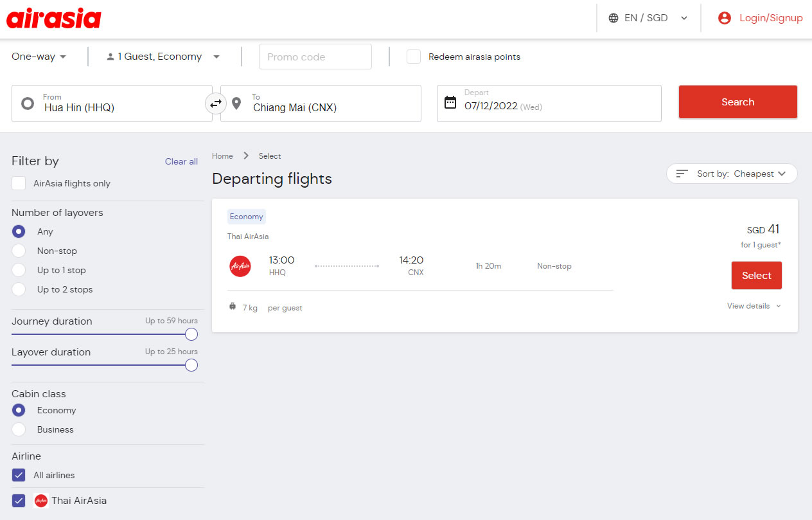Click Thai AirAsia logo in Airline filter

point(41,501)
